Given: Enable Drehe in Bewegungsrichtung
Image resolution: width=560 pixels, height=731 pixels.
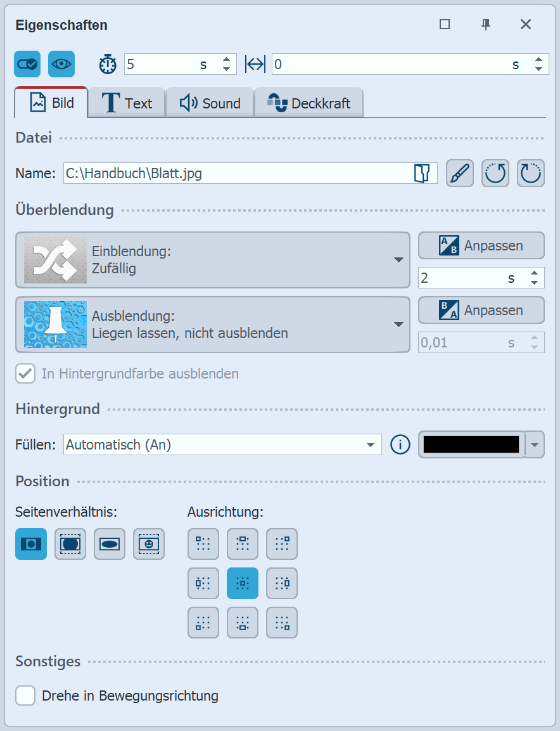Looking at the screenshot, I should click(x=25, y=695).
